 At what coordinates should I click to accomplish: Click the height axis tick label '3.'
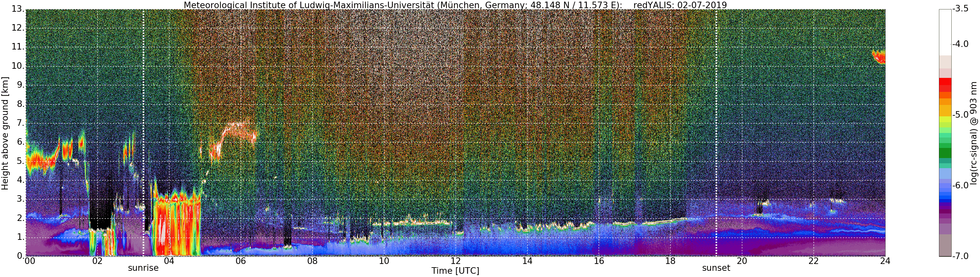click(x=20, y=199)
